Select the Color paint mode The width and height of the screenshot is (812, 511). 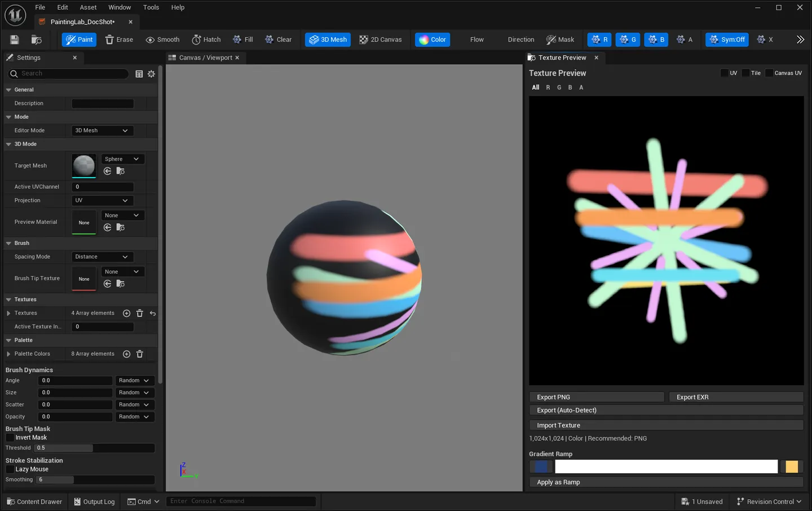pyautogui.click(x=433, y=39)
